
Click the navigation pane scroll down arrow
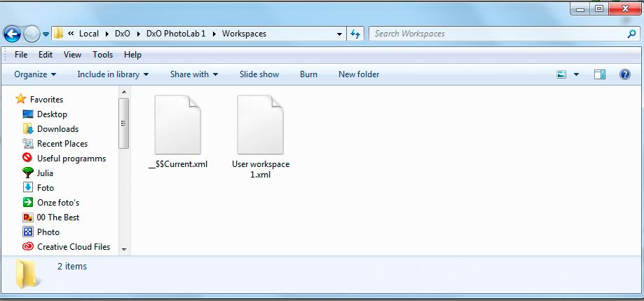[x=124, y=249]
